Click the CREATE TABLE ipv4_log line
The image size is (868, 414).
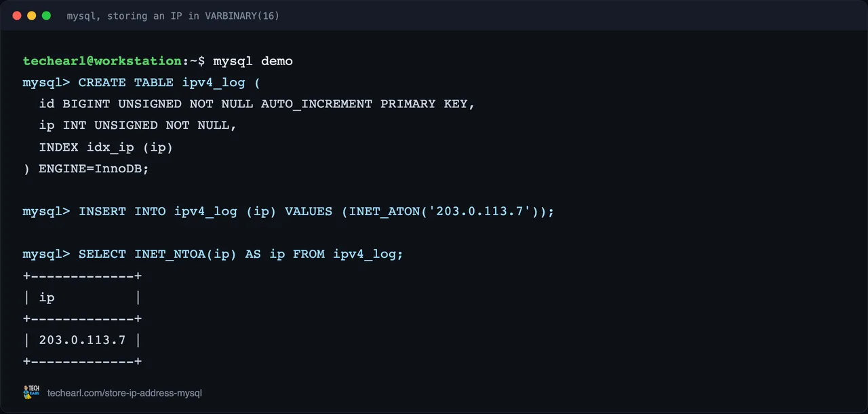tap(141, 83)
